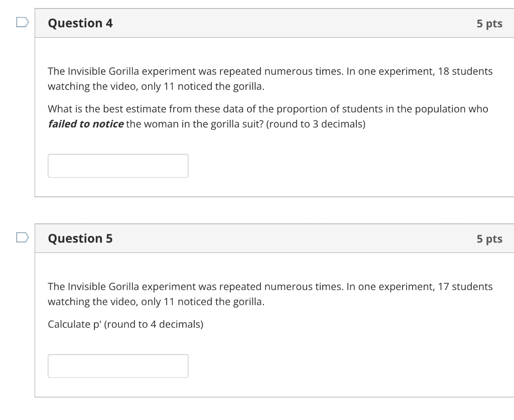The height and width of the screenshot is (420, 514).
Task: Click inside the Question 4 answer box
Action: coord(117,165)
